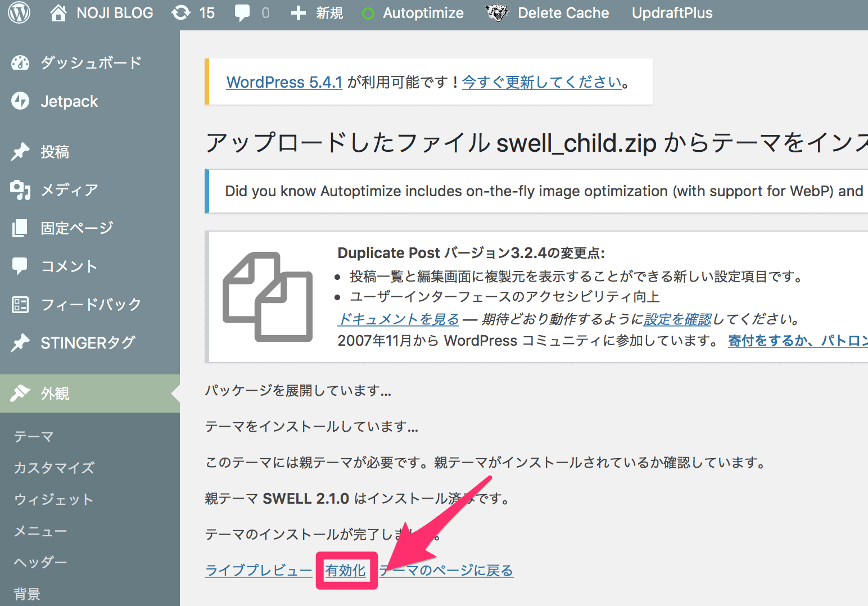Click the Did you know Autoptimize notice text

(544, 191)
